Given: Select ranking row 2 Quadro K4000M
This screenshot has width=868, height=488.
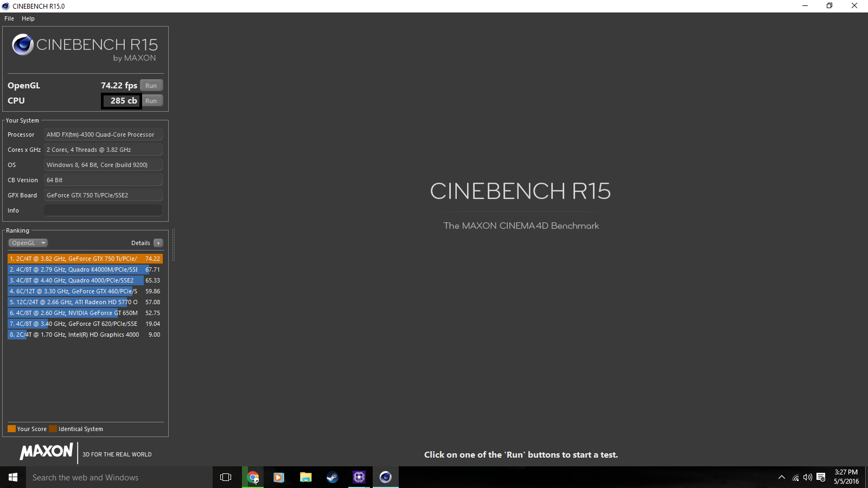Looking at the screenshot, I should 85,269.
